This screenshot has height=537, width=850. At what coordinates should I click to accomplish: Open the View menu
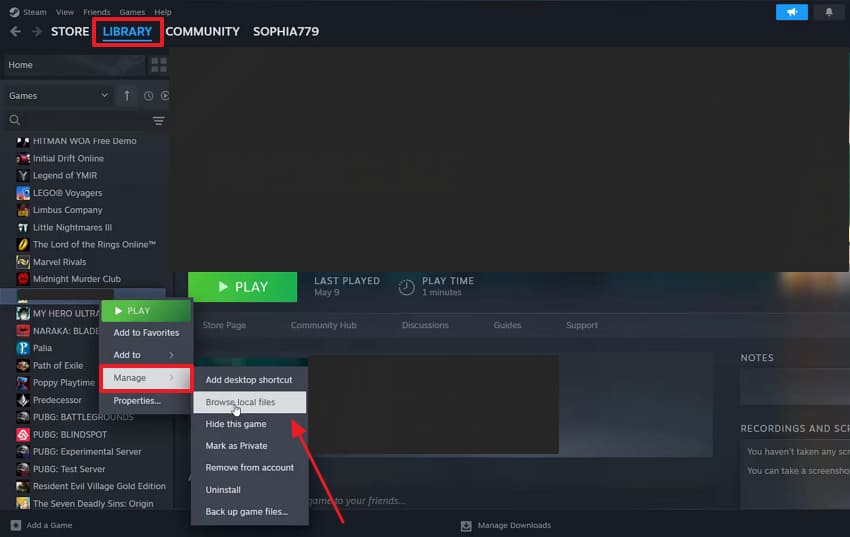click(x=65, y=12)
